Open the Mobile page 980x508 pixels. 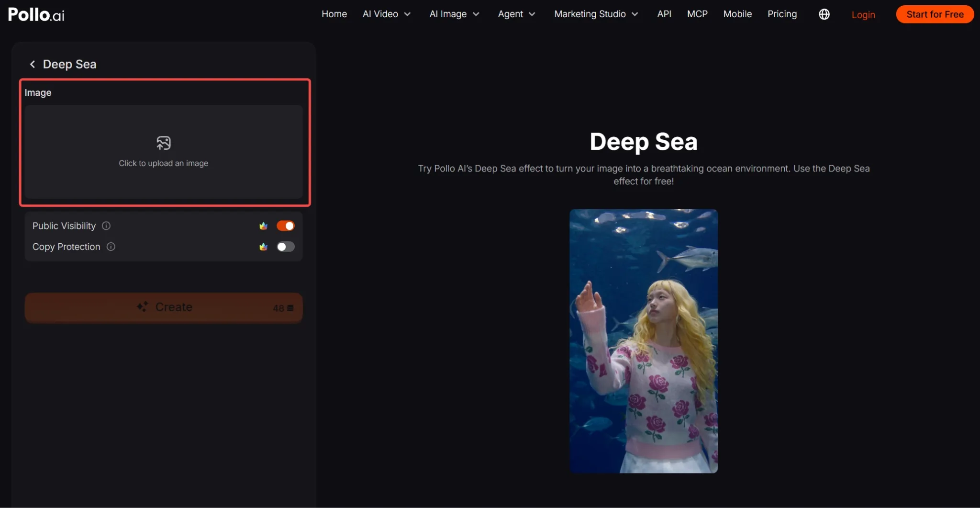(x=737, y=14)
